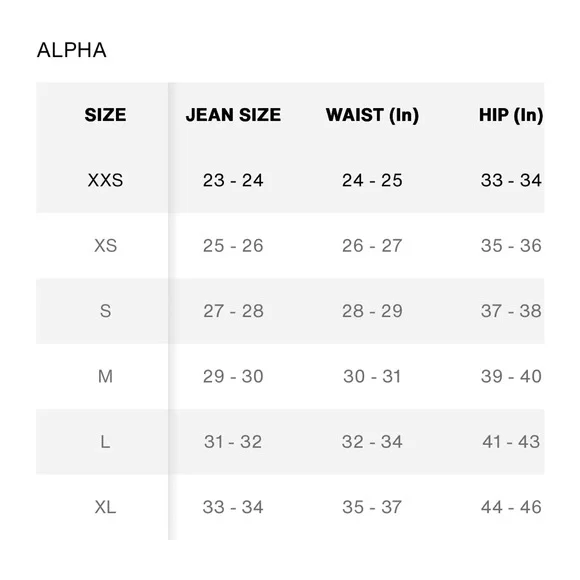The height and width of the screenshot is (580, 580).
Task: Choose the S size row label
Action: click(x=105, y=311)
